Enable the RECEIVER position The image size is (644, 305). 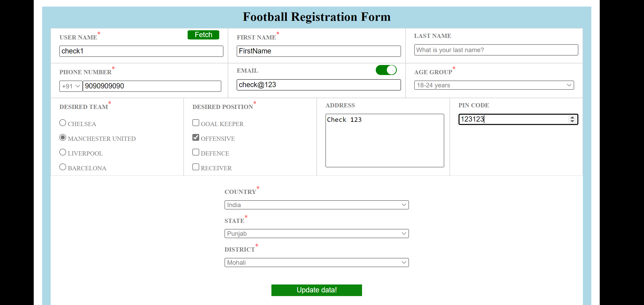[x=196, y=167]
